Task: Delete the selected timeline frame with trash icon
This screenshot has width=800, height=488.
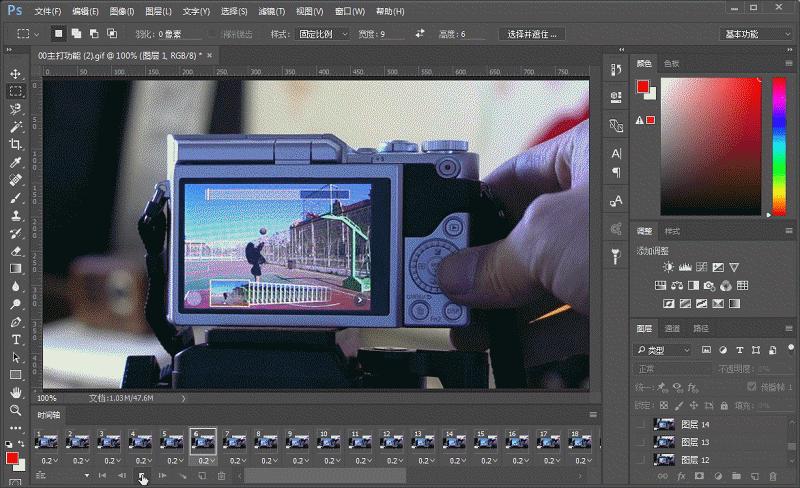Action: (x=222, y=476)
